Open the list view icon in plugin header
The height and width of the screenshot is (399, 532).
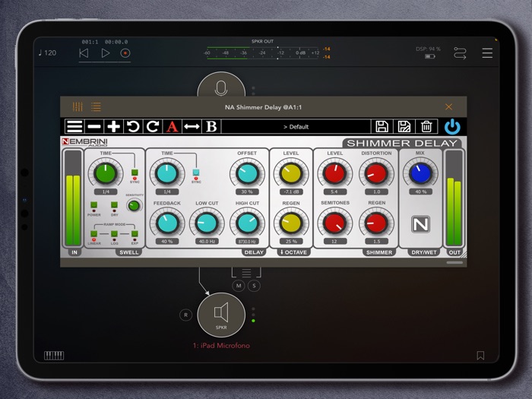coord(96,107)
